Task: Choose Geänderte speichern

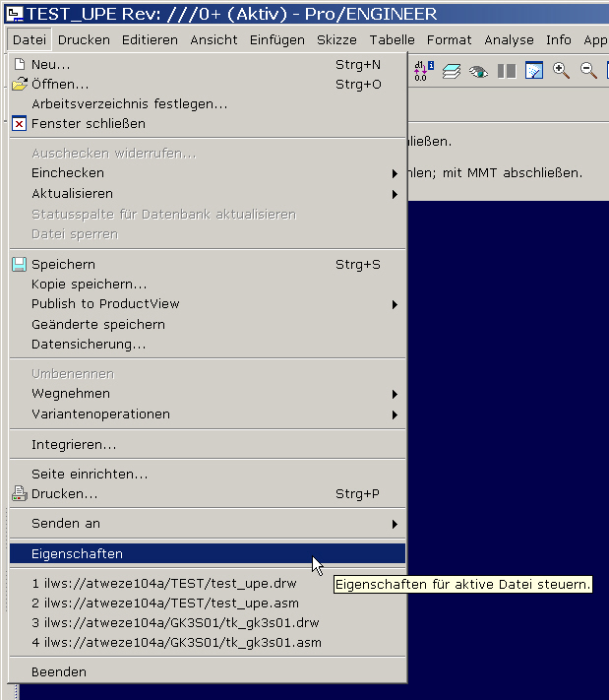Action: click(208, 325)
